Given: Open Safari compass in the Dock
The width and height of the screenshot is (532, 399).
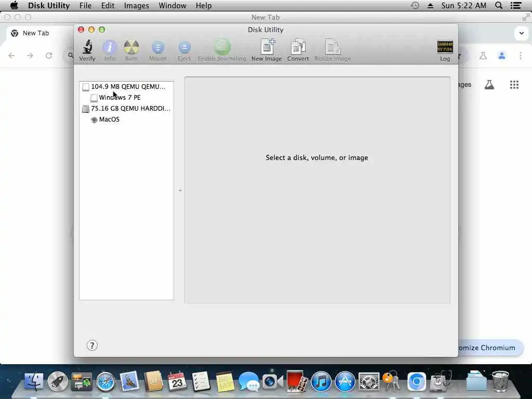Looking at the screenshot, I should click(x=105, y=381).
